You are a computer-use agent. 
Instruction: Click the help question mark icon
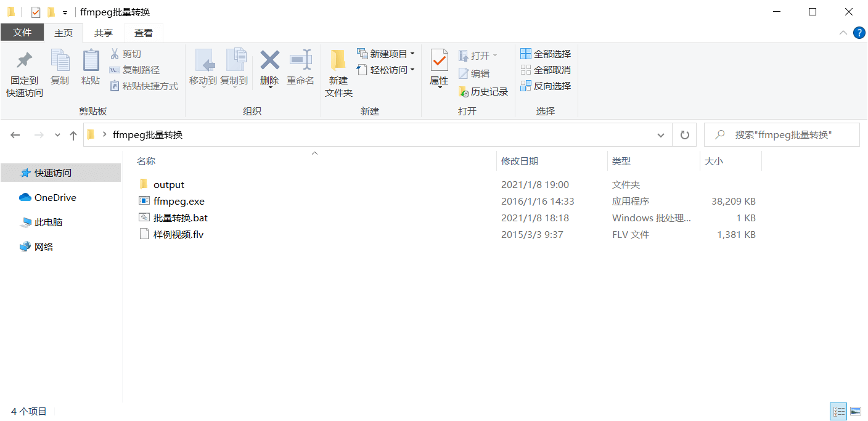coord(859,33)
